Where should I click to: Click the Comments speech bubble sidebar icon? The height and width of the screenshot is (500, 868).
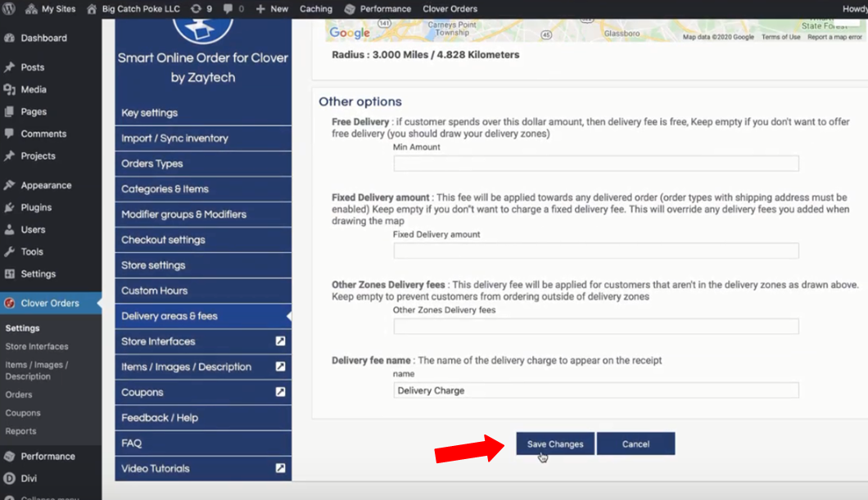coord(9,134)
